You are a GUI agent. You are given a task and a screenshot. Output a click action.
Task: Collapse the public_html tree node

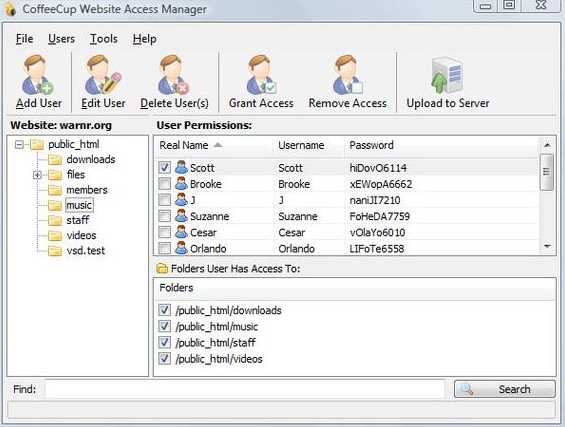tap(19, 144)
